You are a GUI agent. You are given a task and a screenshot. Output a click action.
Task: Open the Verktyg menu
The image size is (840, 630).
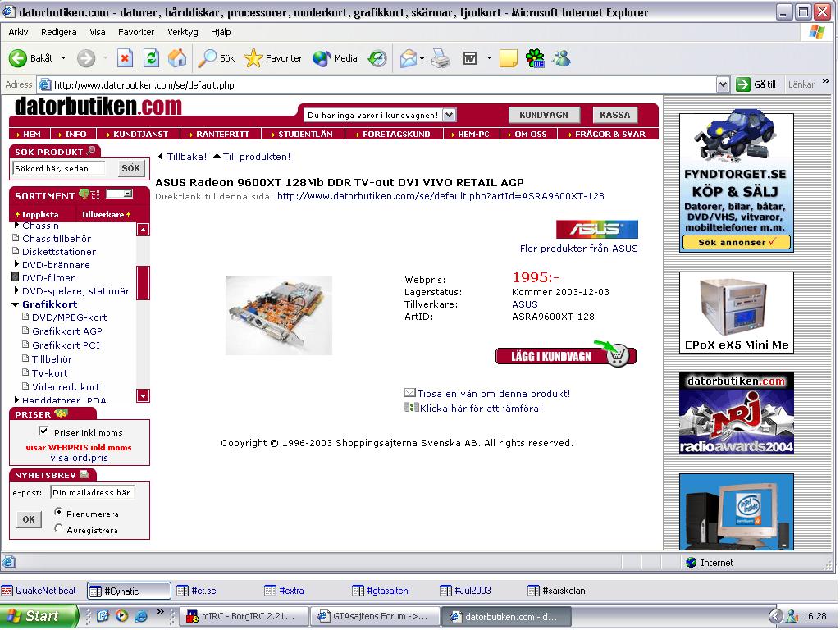(x=183, y=32)
